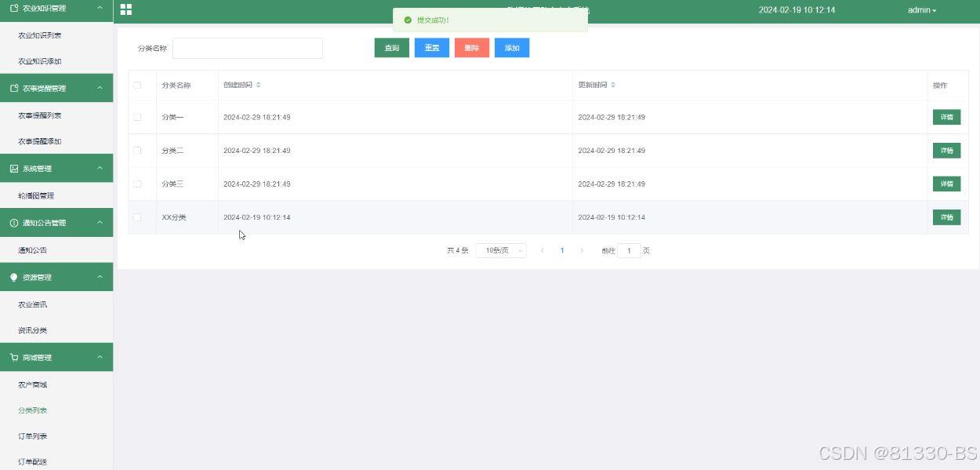This screenshot has width=980, height=470.
Task: Open 详情 for row 分类二
Action: 946,150
